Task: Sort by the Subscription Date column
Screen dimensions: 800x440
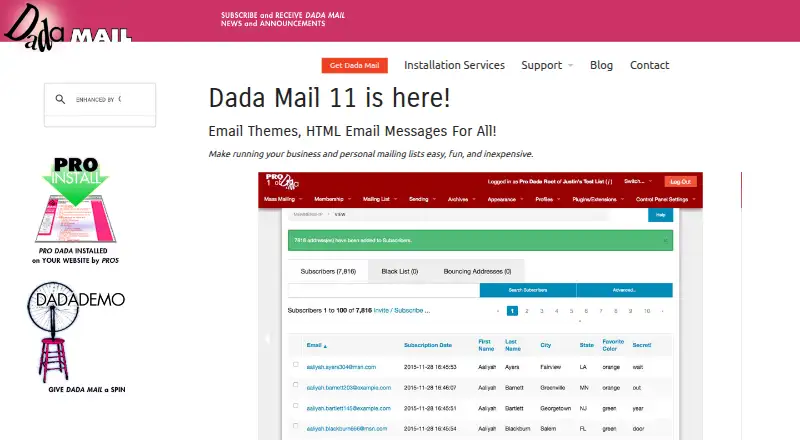Action: coord(428,346)
